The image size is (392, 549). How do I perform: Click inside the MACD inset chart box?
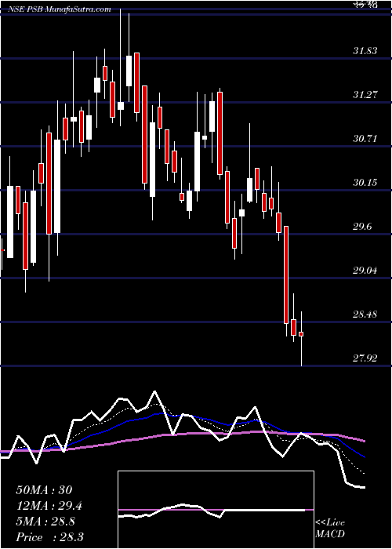(x=216, y=510)
